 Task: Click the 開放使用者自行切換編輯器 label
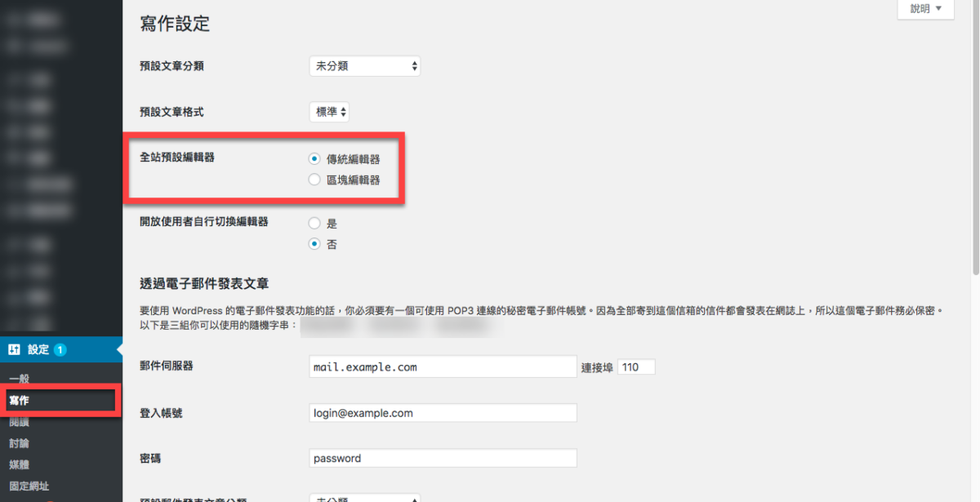pyautogui.click(x=204, y=221)
